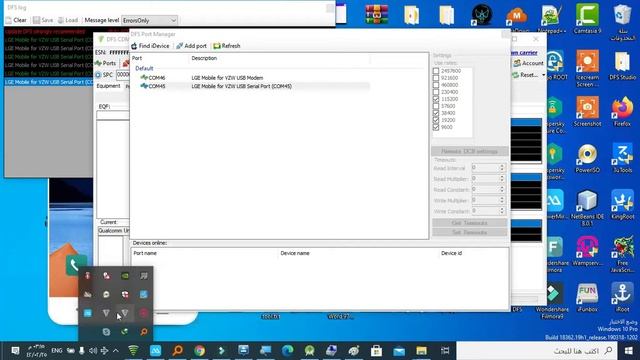The width and height of the screenshot is (640, 360).
Task: Click the Windows Start button
Action: 629,351
